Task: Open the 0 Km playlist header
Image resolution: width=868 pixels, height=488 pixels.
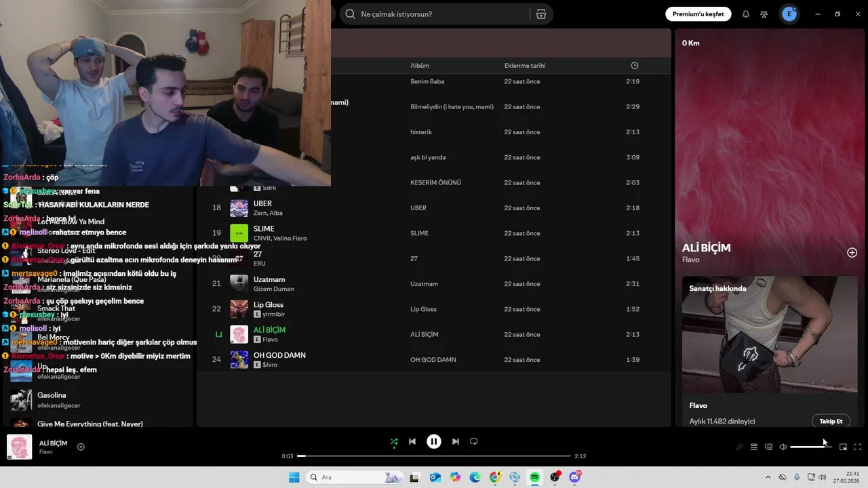Action: tap(691, 43)
